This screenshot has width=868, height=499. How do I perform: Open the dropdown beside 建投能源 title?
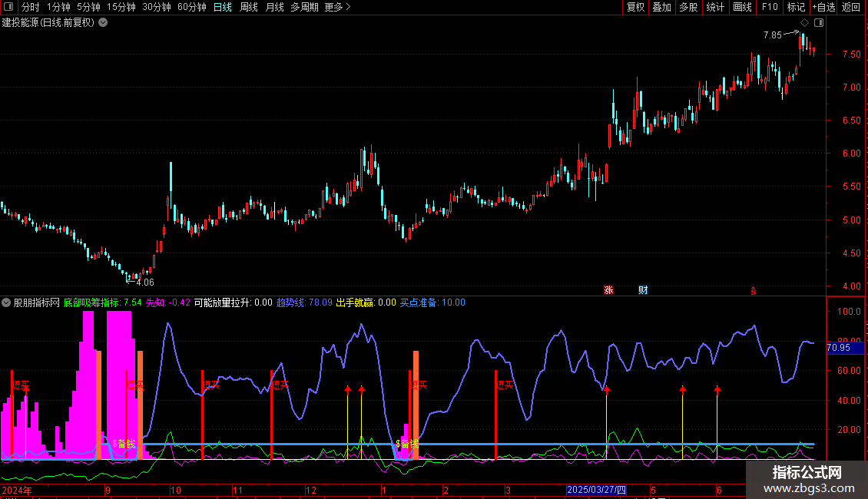(103, 23)
